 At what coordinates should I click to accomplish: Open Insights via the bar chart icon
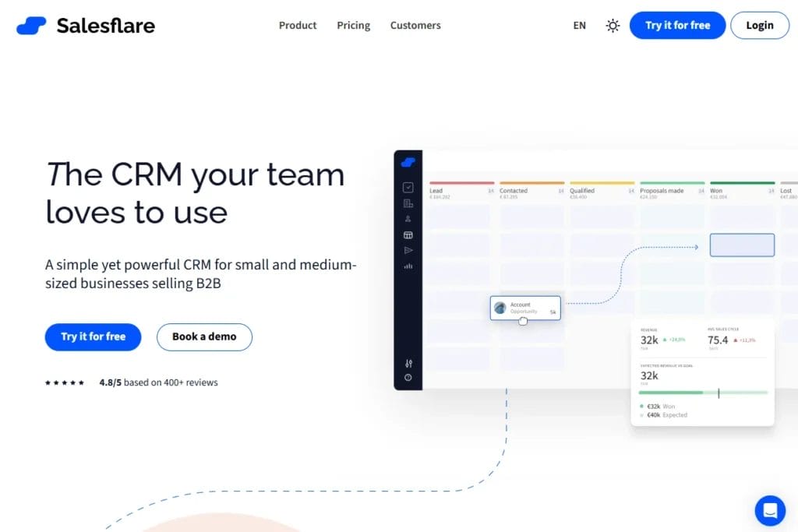408,266
